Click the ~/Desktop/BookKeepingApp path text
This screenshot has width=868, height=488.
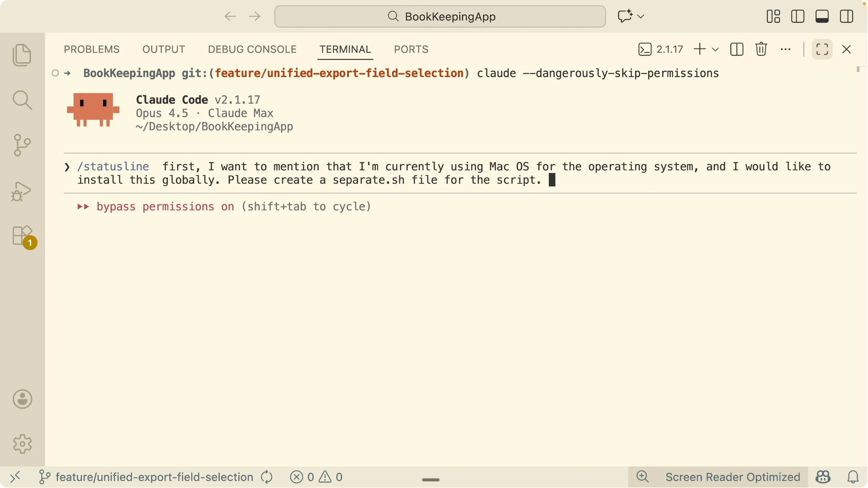point(214,127)
